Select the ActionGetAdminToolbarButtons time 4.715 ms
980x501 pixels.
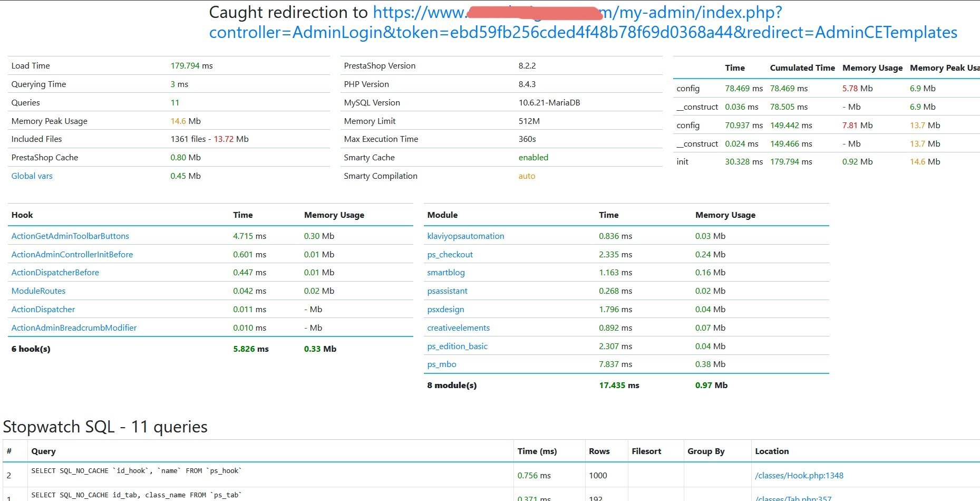click(249, 236)
